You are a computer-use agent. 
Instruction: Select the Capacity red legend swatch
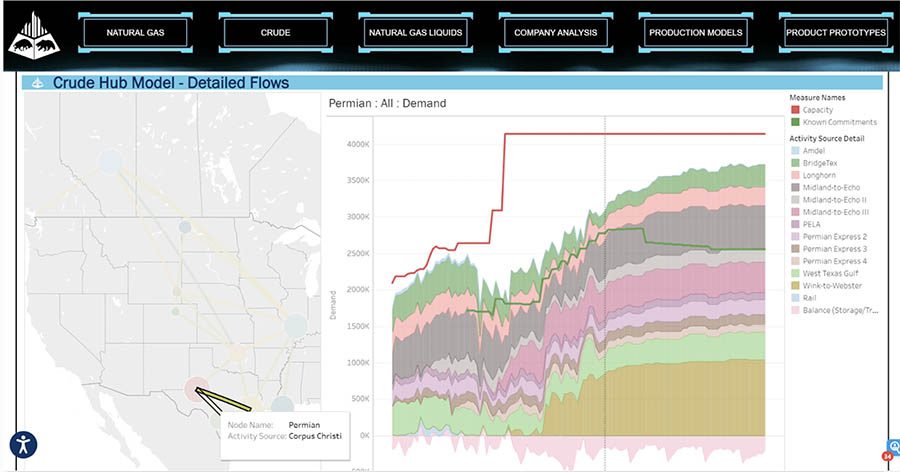(x=795, y=110)
